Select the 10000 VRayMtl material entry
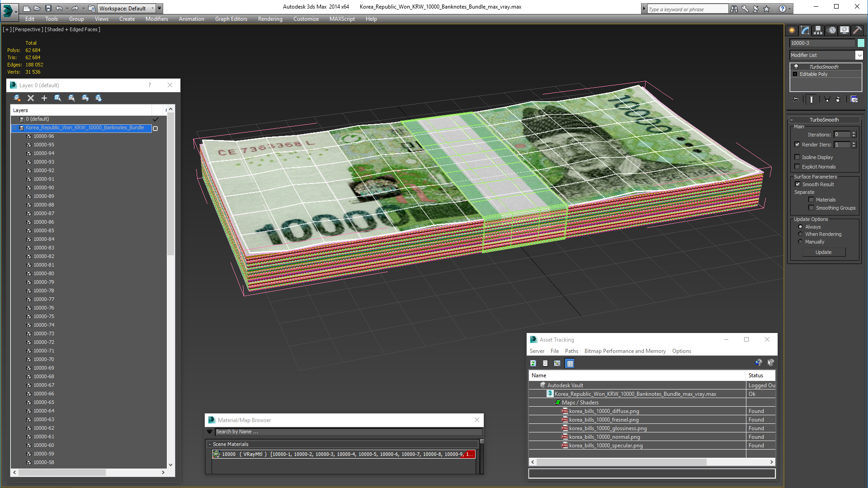 pyautogui.click(x=344, y=454)
